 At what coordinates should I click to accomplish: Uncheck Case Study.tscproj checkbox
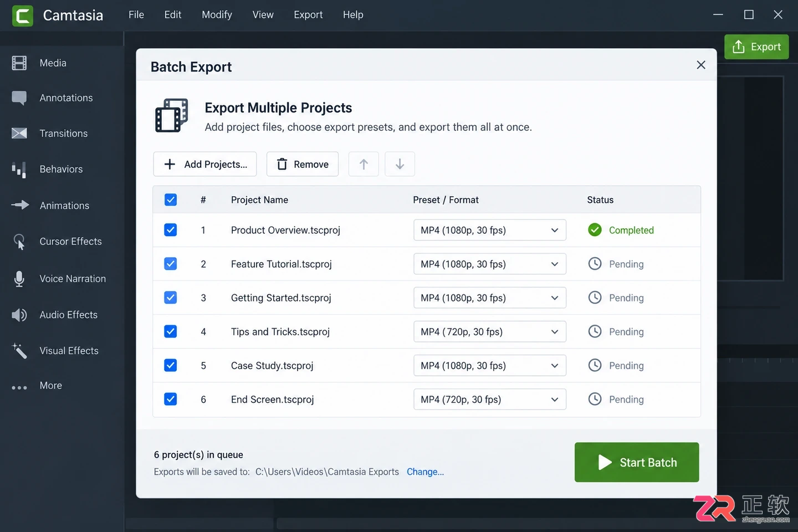pyautogui.click(x=171, y=365)
